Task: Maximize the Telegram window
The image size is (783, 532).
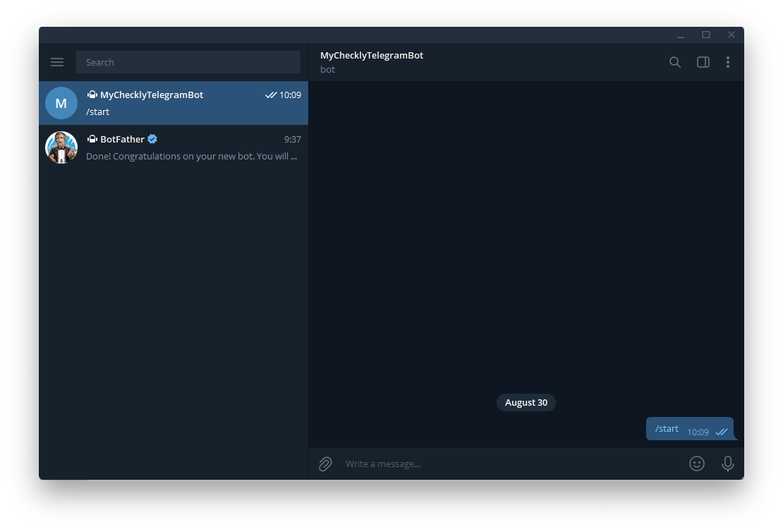Action: [705, 35]
